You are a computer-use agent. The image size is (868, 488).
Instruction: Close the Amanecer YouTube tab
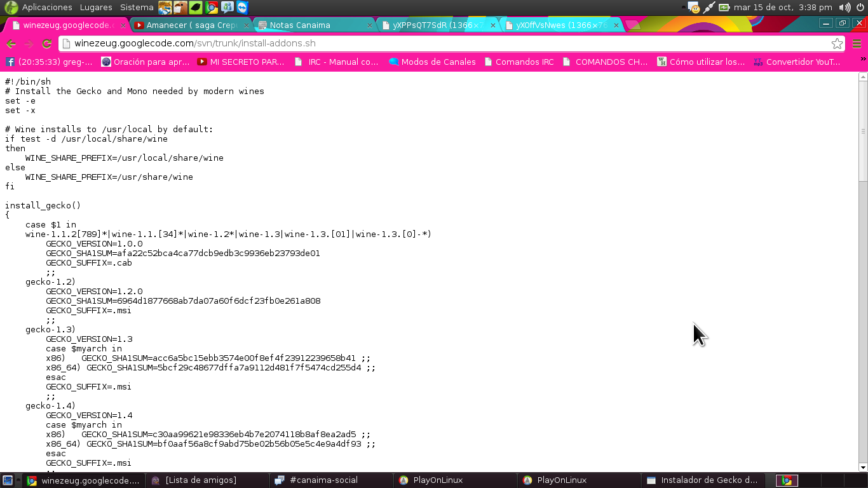(246, 25)
